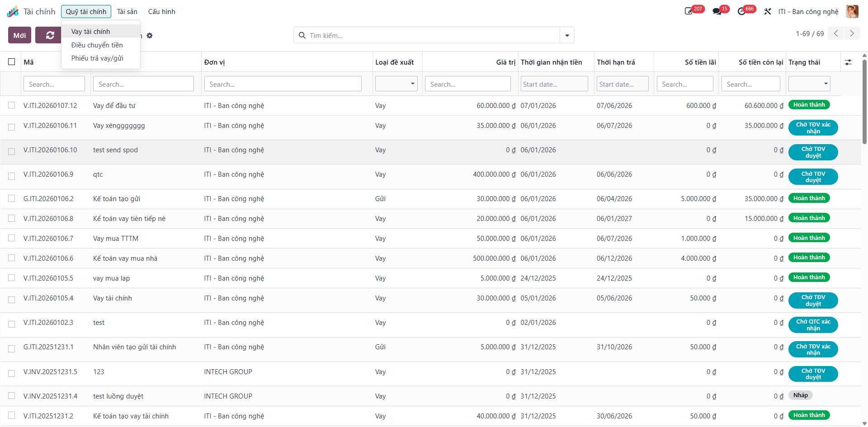868x427 pixels.
Task: Check the row V.ITI.20260106.11
Action: coord(12,127)
